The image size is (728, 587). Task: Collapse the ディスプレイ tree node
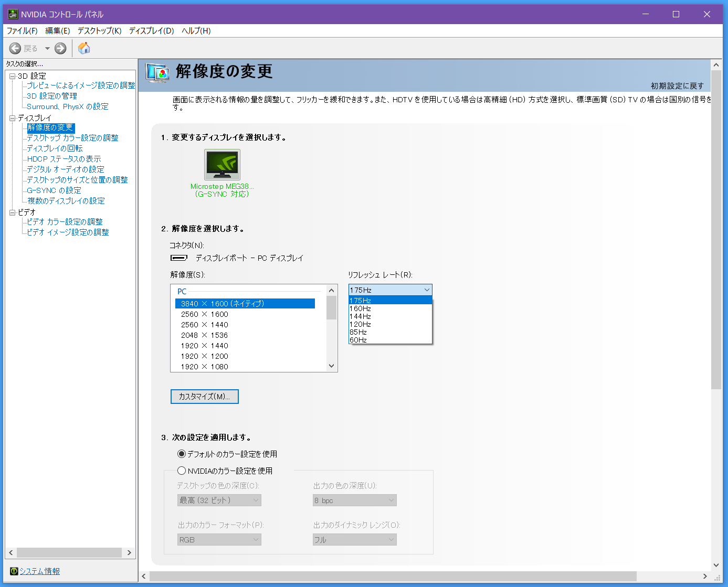point(12,118)
